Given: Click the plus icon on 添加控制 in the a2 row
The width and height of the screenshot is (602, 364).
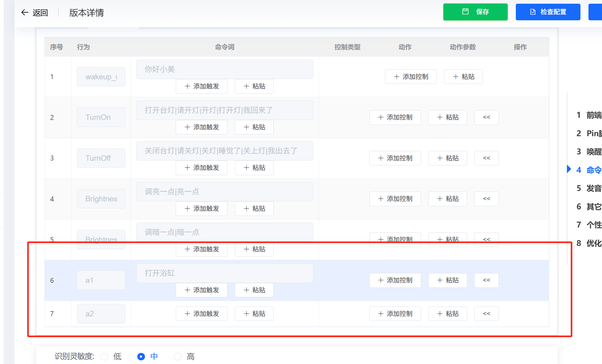Looking at the screenshot, I should 380,314.
